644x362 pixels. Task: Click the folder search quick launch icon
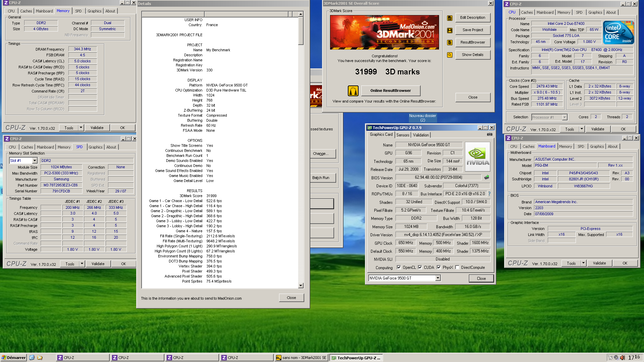click(x=40, y=358)
